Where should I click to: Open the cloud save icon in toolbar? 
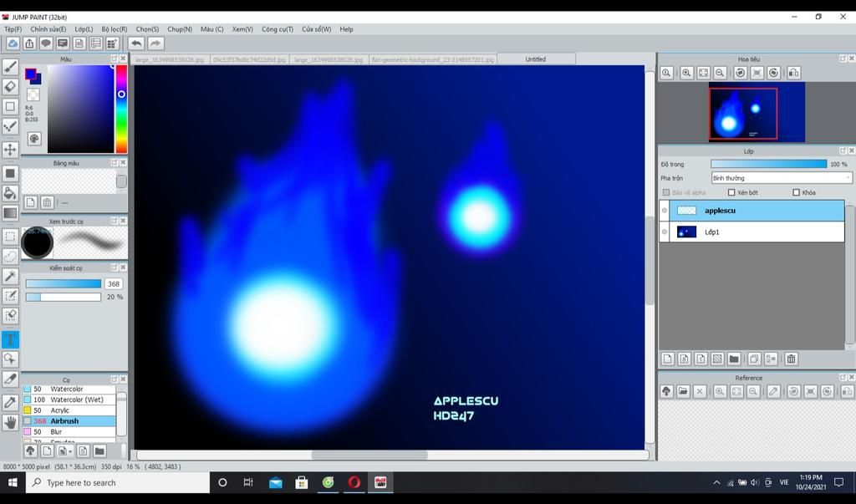click(x=13, y=43)
